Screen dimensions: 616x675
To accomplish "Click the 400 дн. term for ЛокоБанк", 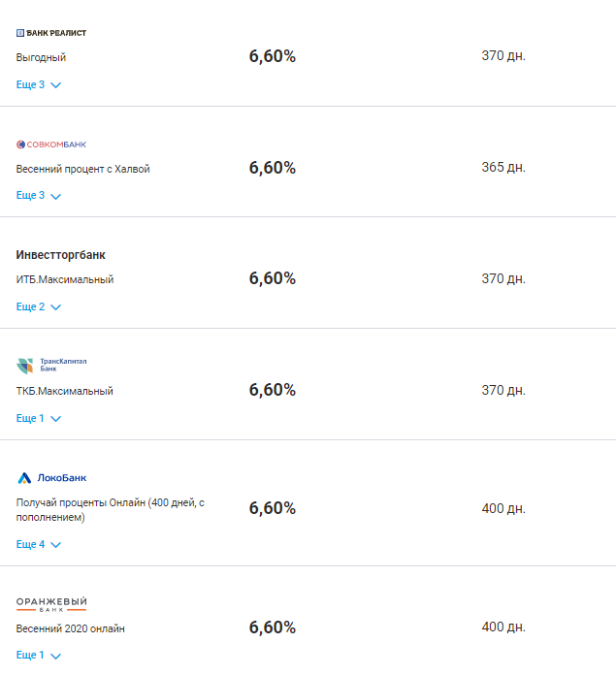I will 503,509.
